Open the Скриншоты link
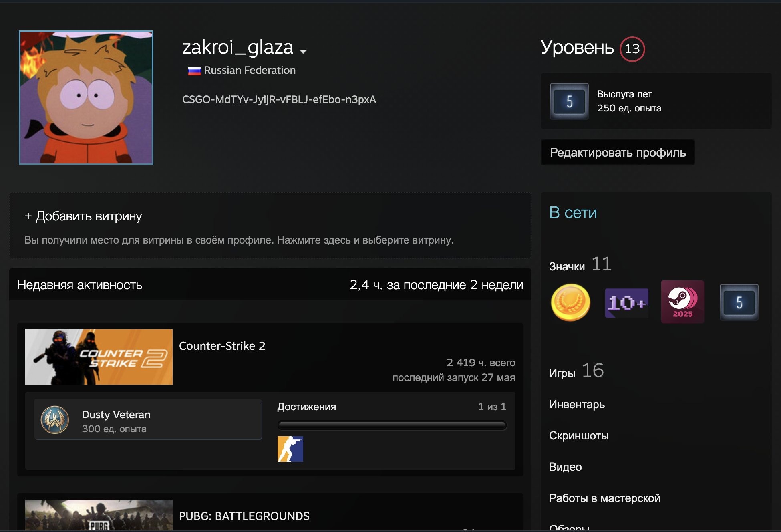The image size is (781, 532). [579, 435]
